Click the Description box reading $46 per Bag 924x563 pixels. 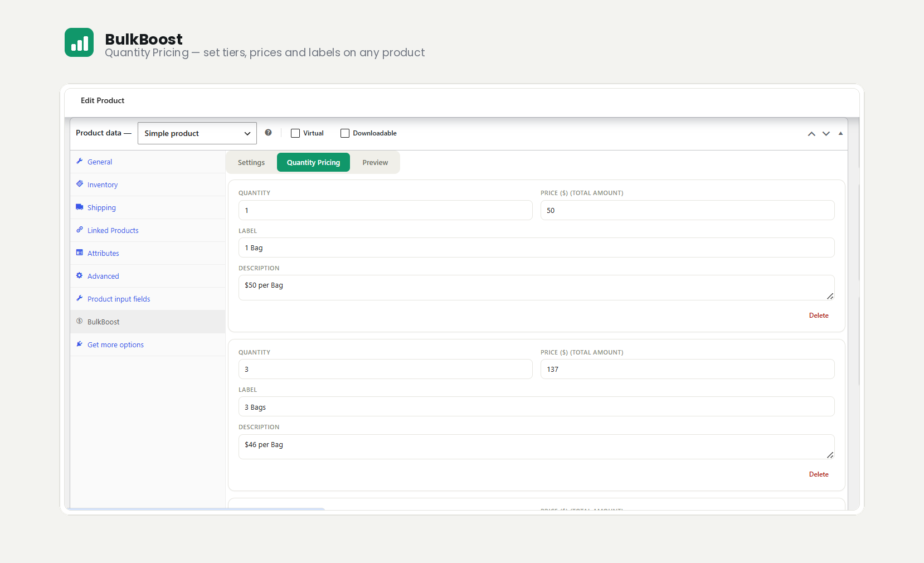point(537,446)
